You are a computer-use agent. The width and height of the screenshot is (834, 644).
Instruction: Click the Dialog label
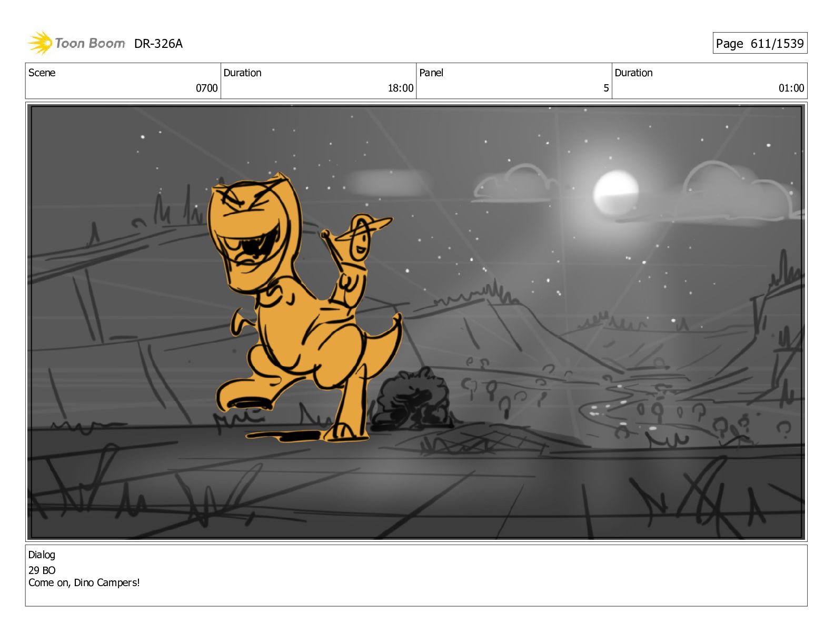42,555
